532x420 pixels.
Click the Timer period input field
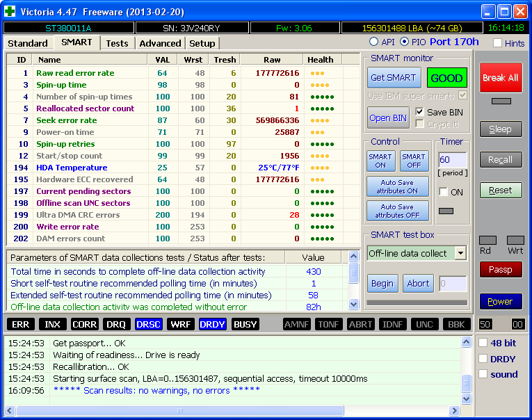point(451,160)
